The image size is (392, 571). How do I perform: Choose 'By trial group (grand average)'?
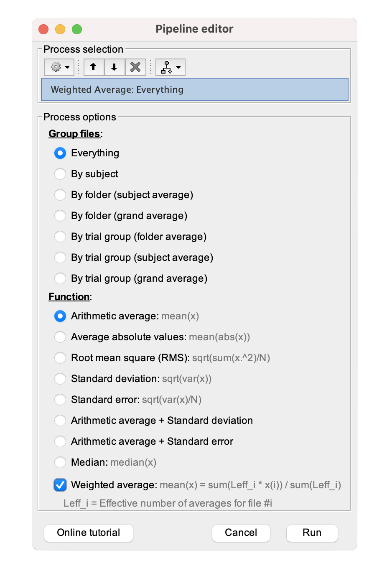tap(60, 278)
